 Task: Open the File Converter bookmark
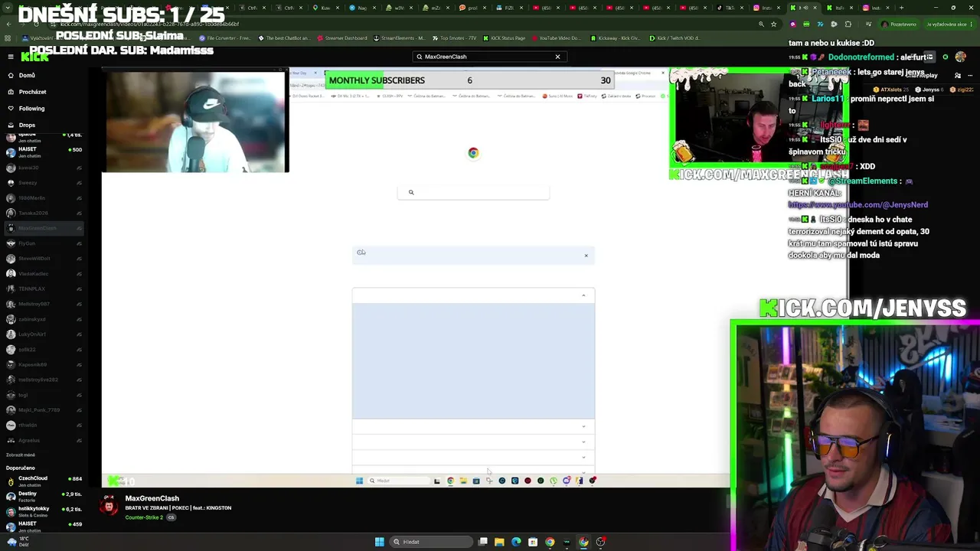click(x=224, y=38)
